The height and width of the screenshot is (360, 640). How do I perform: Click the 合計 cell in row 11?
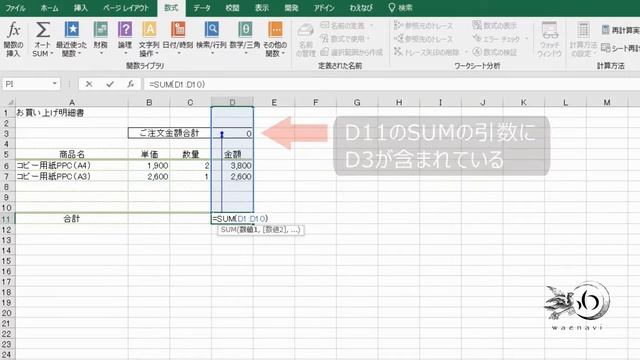(72, 219)
